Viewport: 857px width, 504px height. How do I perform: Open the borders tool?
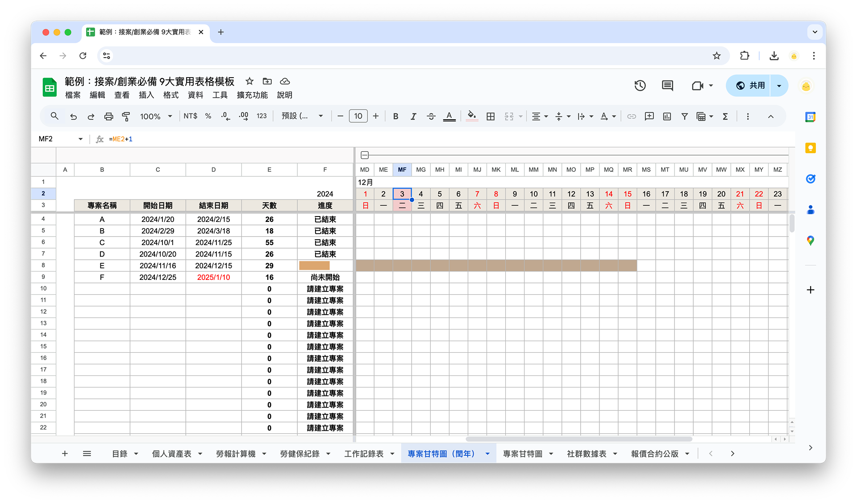coord(491,117)
